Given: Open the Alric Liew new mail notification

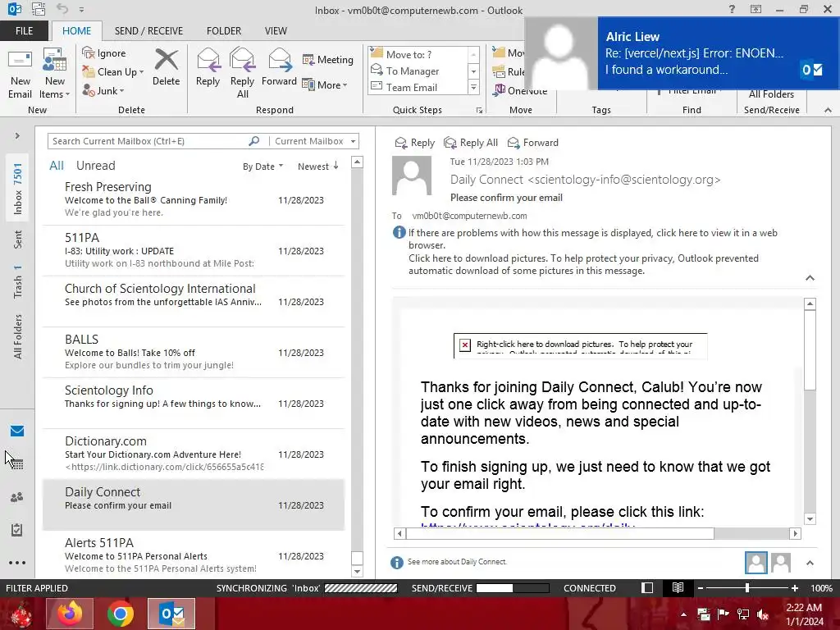Looking at the screenshot, I should click(x=682, y=53).
